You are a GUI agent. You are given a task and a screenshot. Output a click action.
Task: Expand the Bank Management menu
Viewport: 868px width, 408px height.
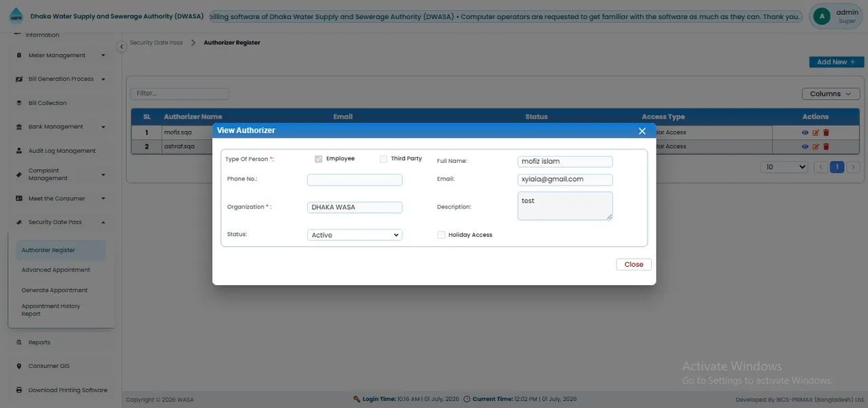pos(104,127)
